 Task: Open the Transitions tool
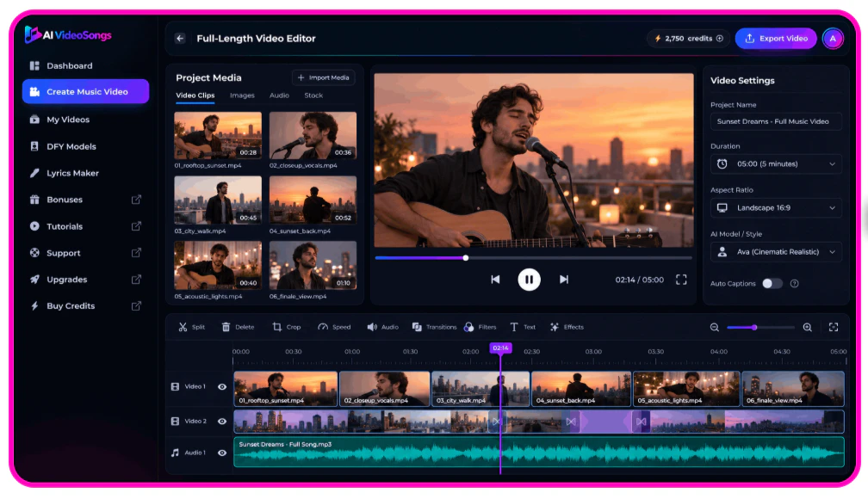[435, 327]
